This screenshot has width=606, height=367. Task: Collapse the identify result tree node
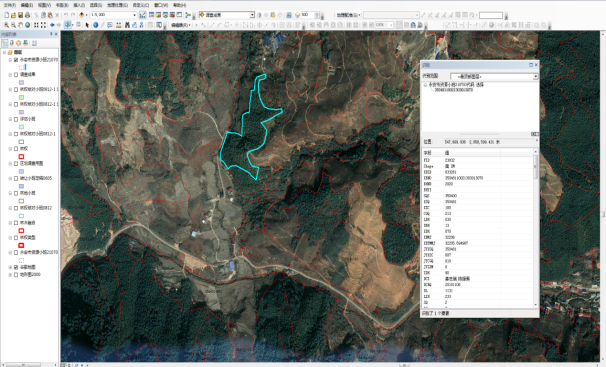pos(425,85)
